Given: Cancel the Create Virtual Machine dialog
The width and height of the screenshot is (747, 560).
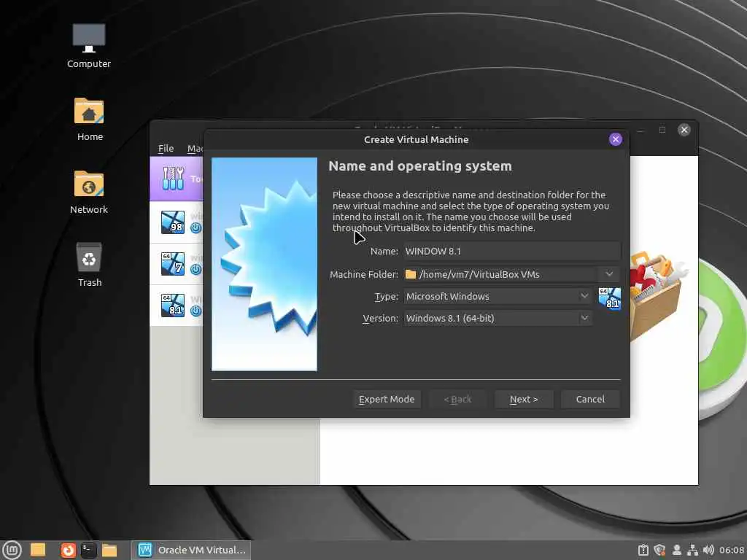Looking at the screenshot, I should pyautogui.click(x=590, y=399).
